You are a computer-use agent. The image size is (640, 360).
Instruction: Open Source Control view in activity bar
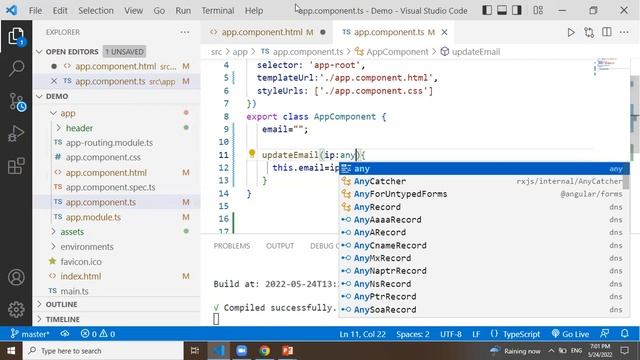[16, 102]
